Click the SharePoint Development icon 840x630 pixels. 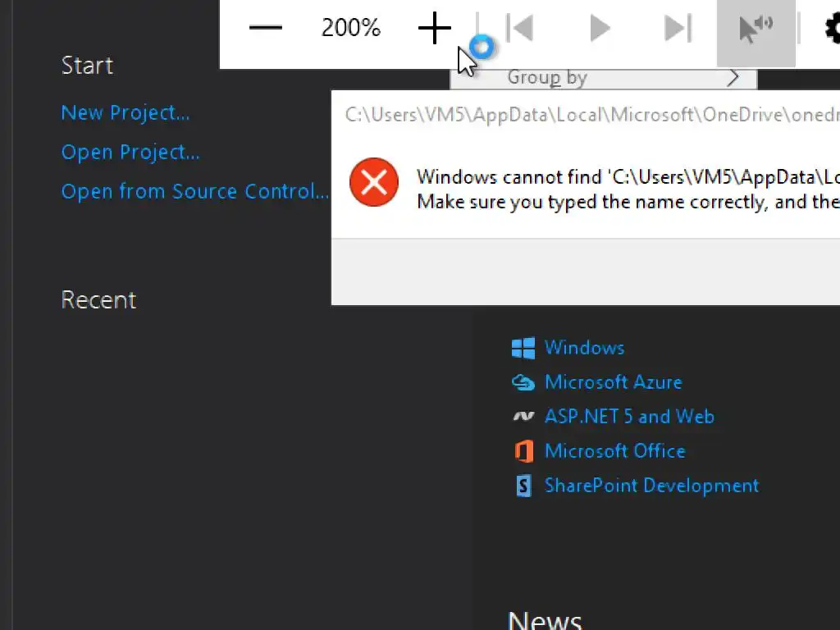tap(523, 486)
